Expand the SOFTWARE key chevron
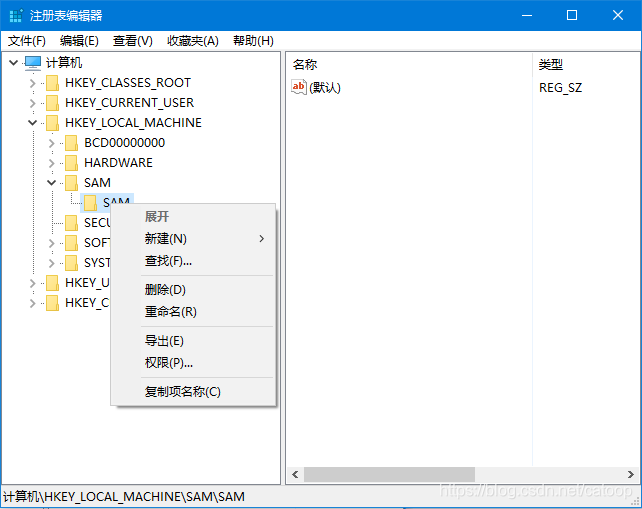Screen dimensions: 642x509 pos(52,243)
